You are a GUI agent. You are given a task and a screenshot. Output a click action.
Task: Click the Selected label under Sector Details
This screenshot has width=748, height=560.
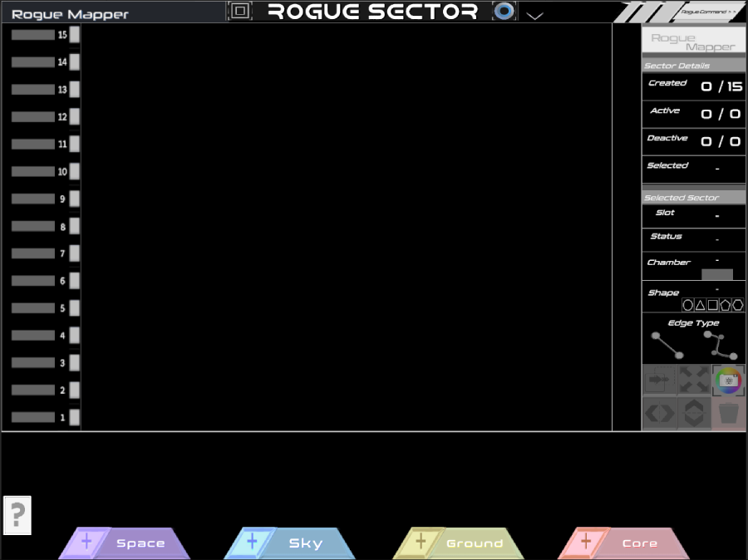click(x=667, y=165)
